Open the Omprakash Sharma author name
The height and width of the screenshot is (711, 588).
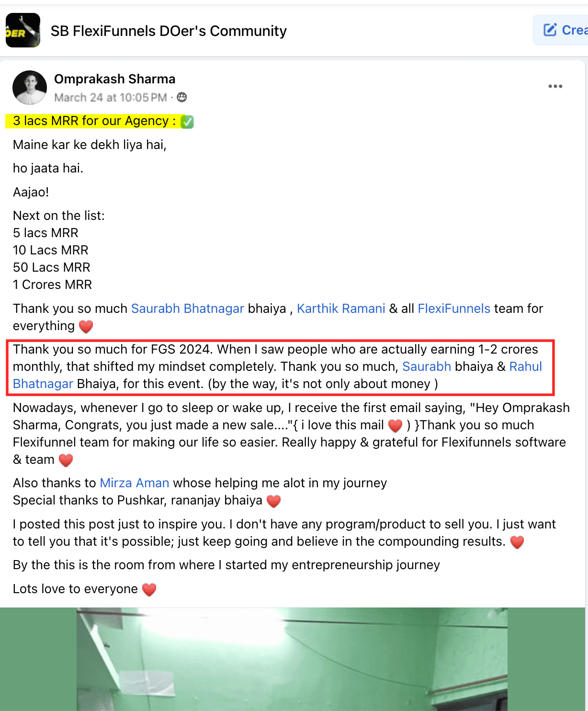tap(114, 79)
